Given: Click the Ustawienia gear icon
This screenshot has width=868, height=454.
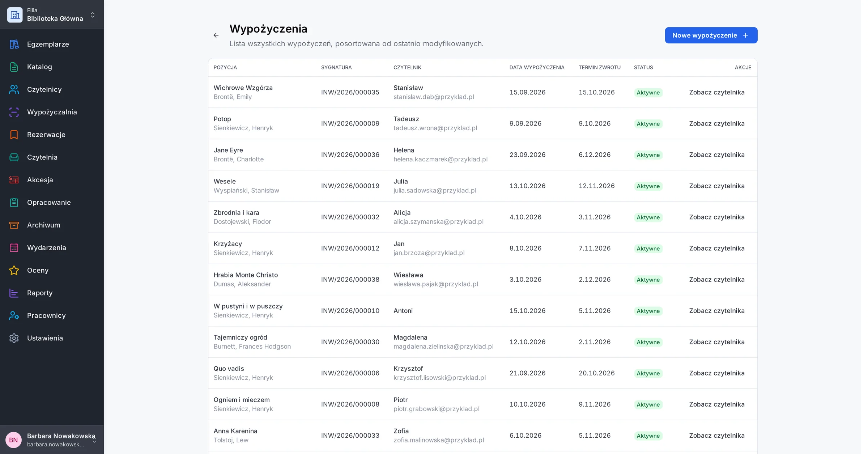Looking at the screenshot, I should [x=14, y=338].
